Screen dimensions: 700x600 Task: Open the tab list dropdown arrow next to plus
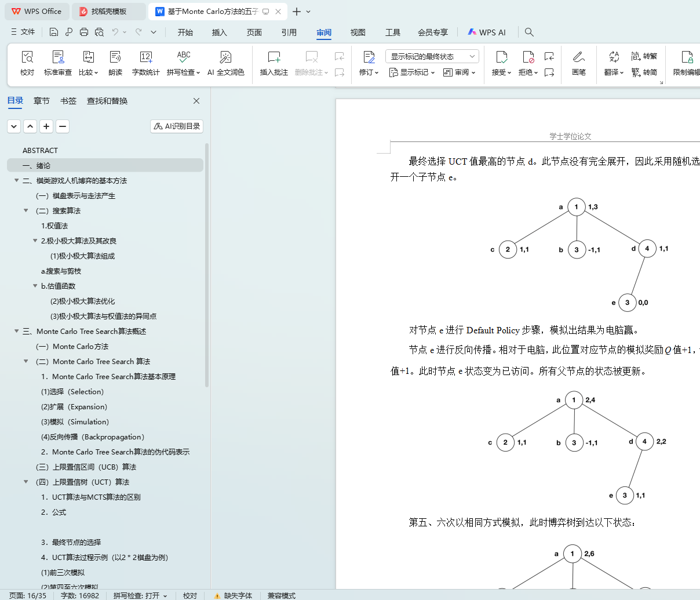308,12
